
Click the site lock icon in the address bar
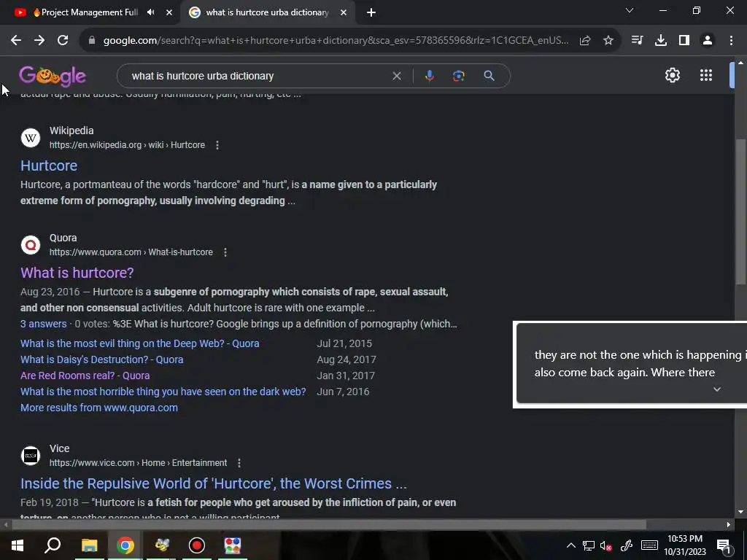pyautogui.click(x=92, y=41)
